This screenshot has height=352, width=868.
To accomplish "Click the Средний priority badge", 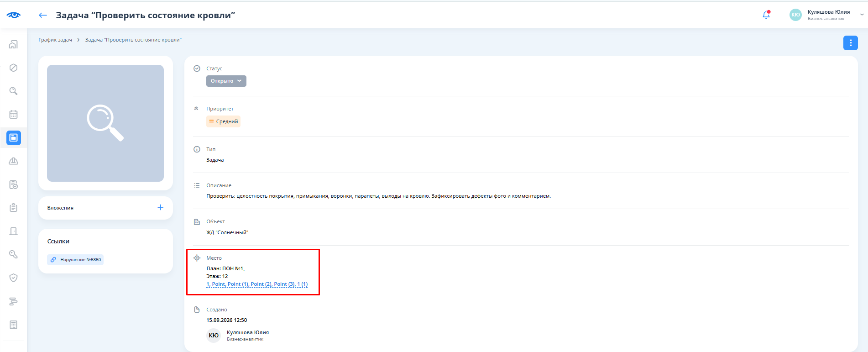I will [224, 121].
